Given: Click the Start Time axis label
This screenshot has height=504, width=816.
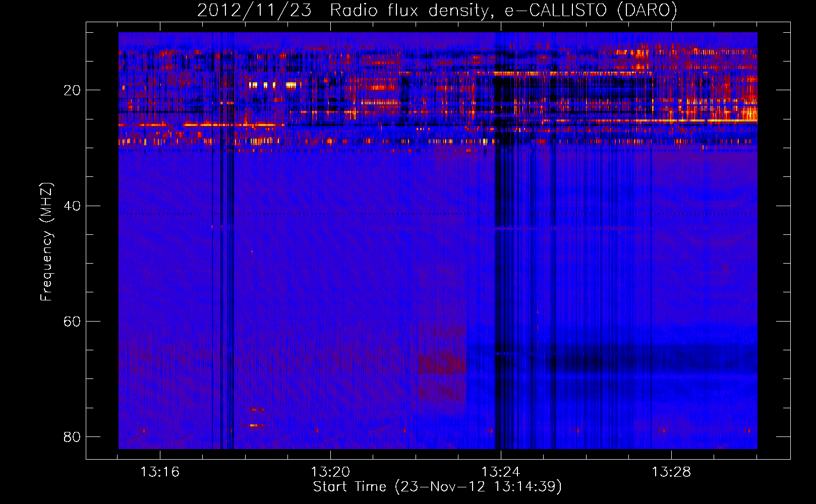Looking at the screenshot, I should click(x=437, y=487).
